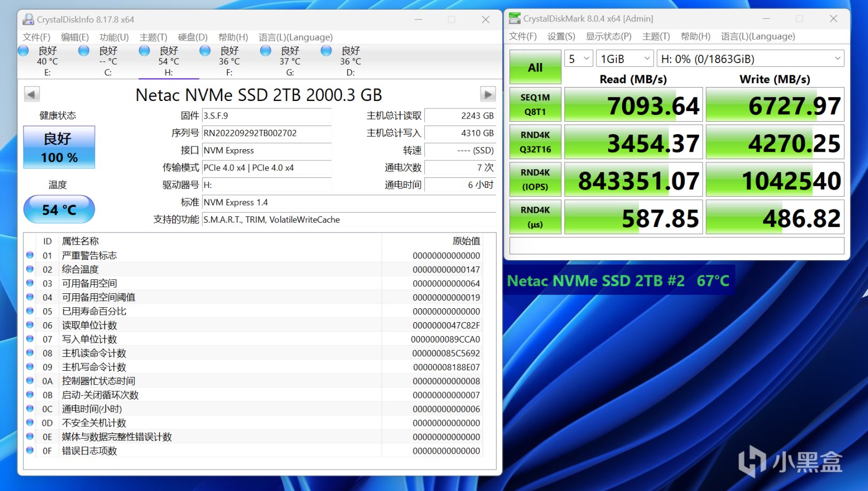
Task: Open 语言(L)(Language) menu in CrystalDiskInfo
Action: click(296, 37)
